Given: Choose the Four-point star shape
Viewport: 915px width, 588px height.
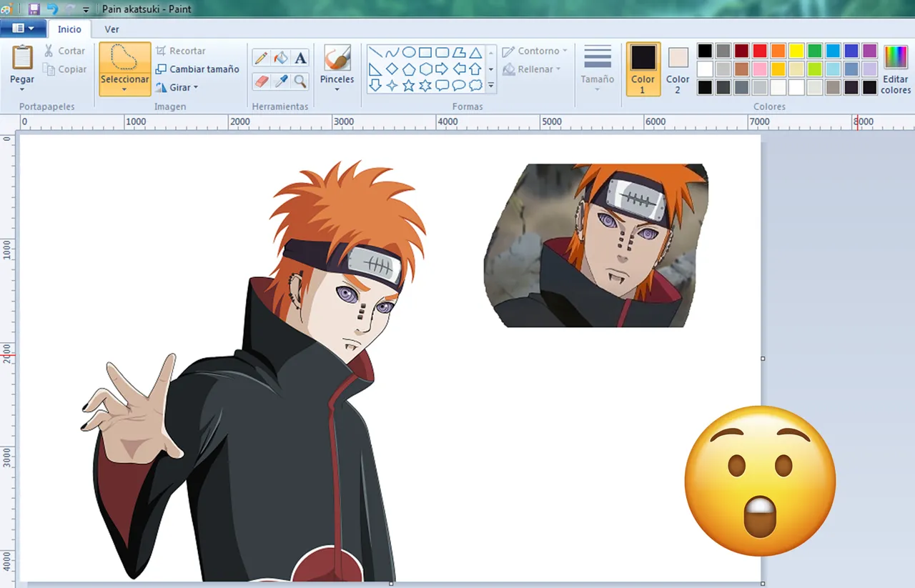Looking at the screenshot, I should pos(392,86).
